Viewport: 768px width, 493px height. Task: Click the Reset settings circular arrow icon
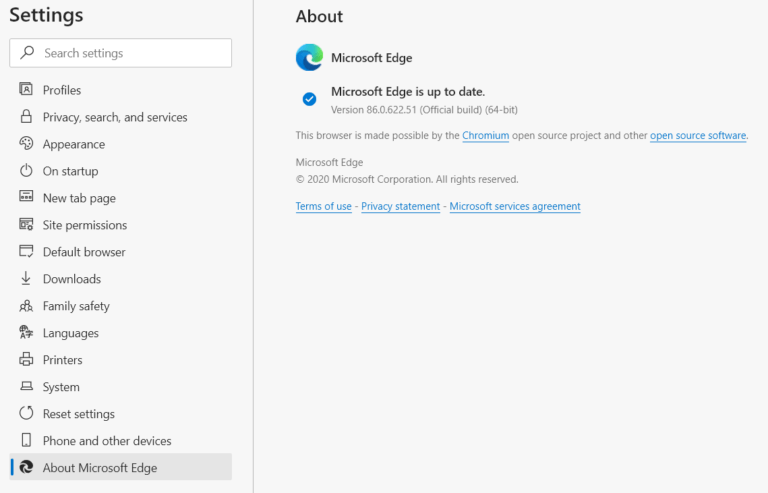pos(26,413)
